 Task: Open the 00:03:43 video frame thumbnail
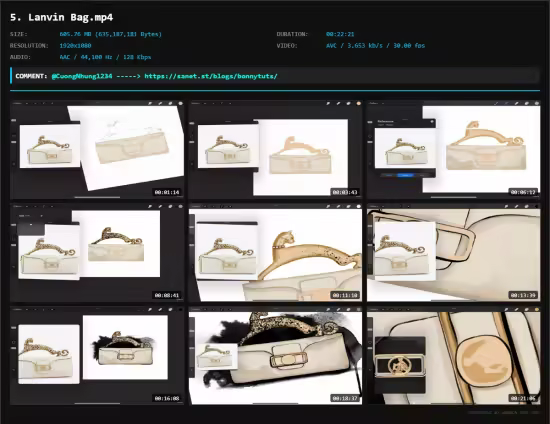(275, 150)
